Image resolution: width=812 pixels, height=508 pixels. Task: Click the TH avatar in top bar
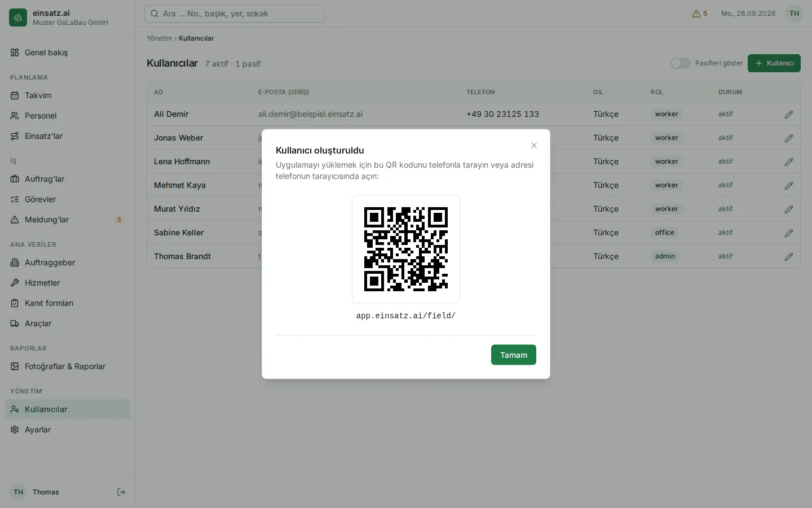(794, 14)
